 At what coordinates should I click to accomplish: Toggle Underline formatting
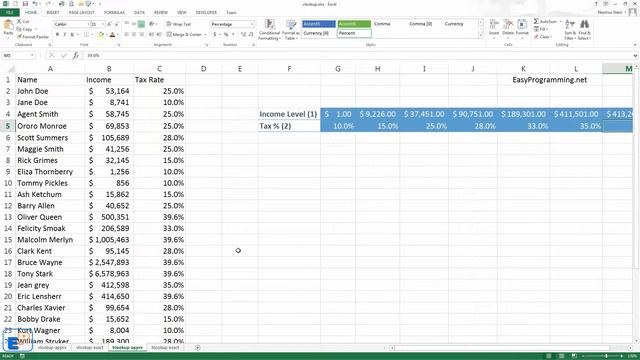pos(72,35)
